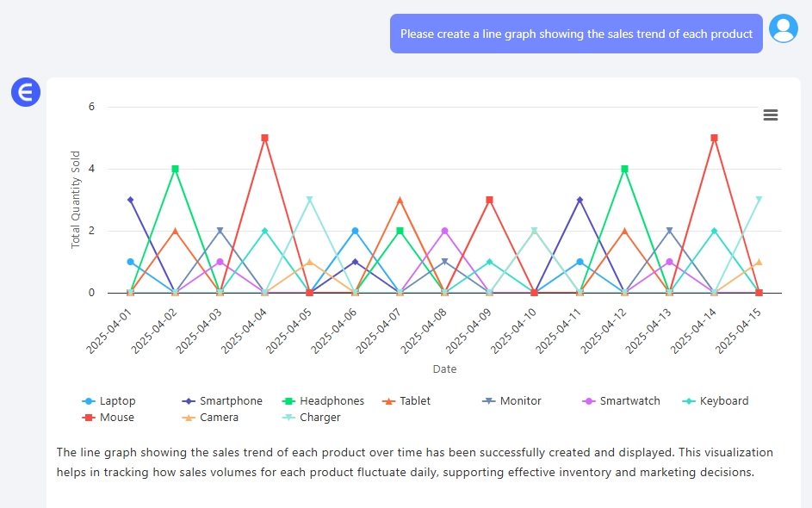
Task: Select Headphones data point on 2025-04-02
Action: pos(175,169)
